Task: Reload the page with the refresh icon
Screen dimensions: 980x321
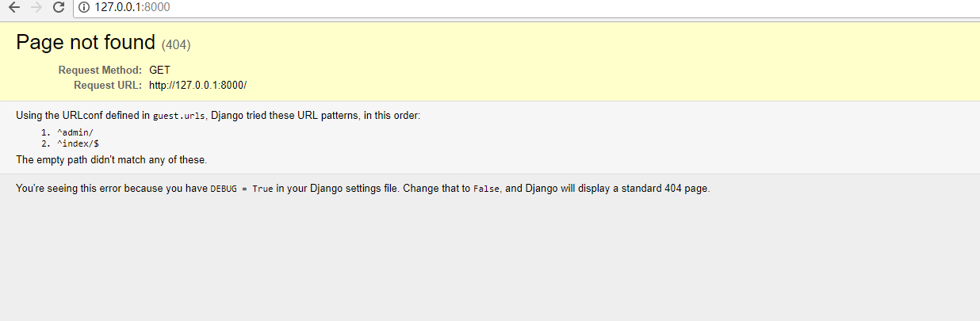Action: pos(59,7)
